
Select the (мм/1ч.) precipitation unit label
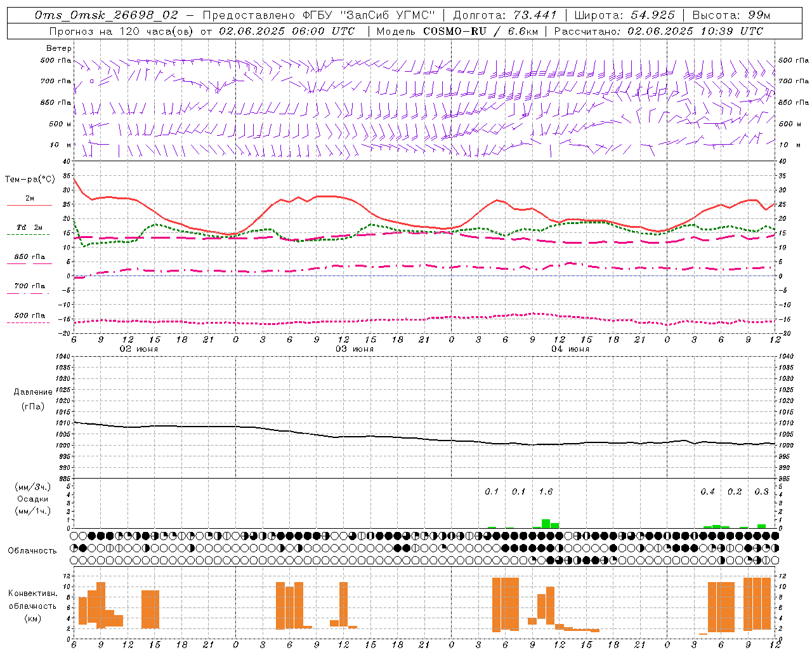click(33, 511)
